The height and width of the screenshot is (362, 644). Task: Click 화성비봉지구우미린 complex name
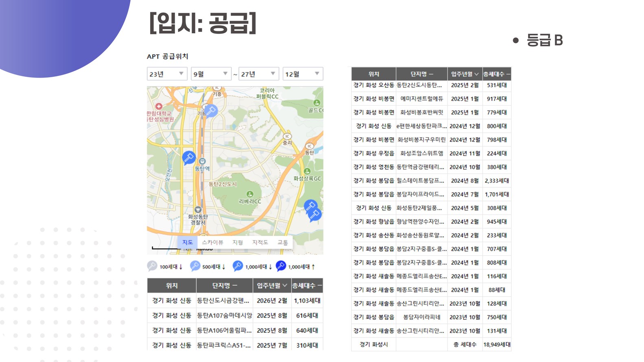tap(422, 140)
